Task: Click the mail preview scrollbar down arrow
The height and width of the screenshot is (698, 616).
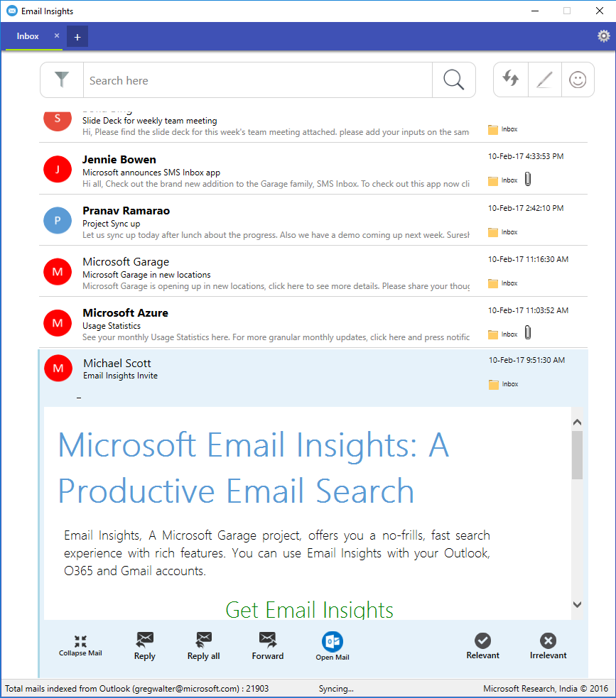Action: pyautogui.click(x=577, y=604)
